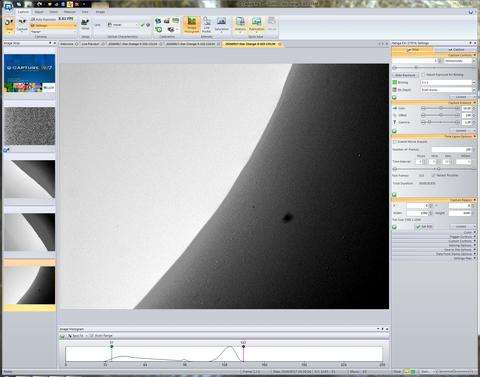The height and width of the screenshot is (377, 480).
Task: Click the Gamma slider
Action: [x=441, y=122]
